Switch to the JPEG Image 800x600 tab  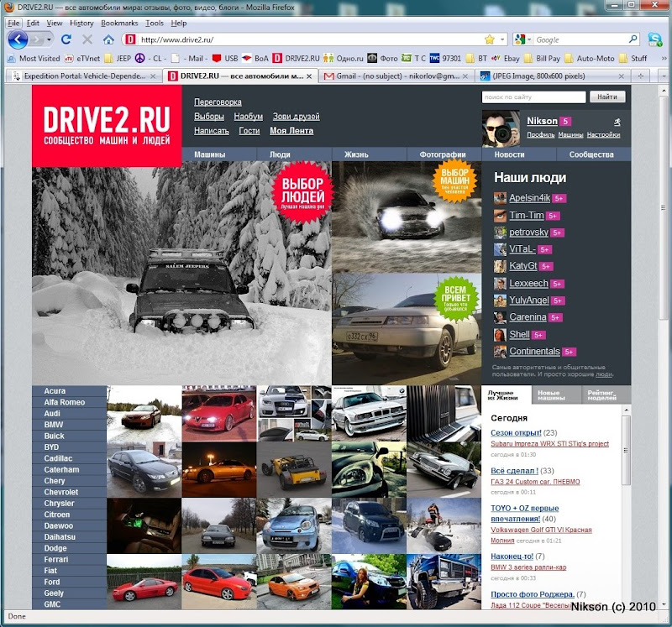point(553,76)
